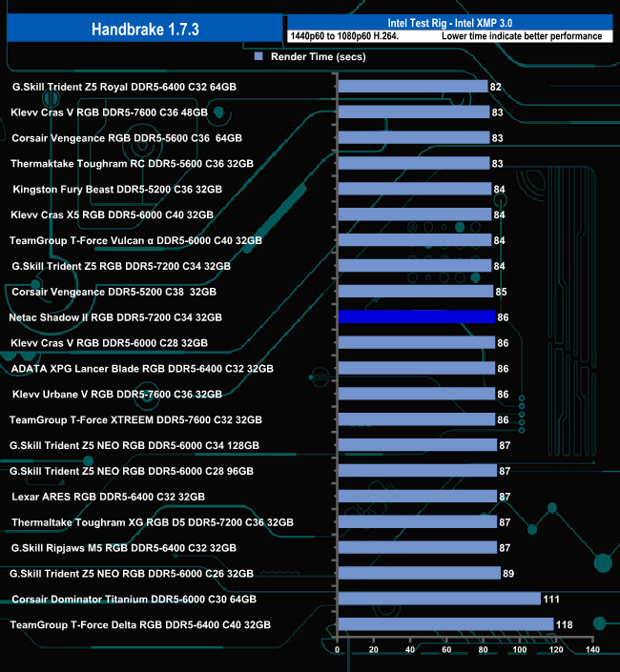Select Klevv Cras V RGB DDR5-7600 C36 48GB label

[110, 112]
